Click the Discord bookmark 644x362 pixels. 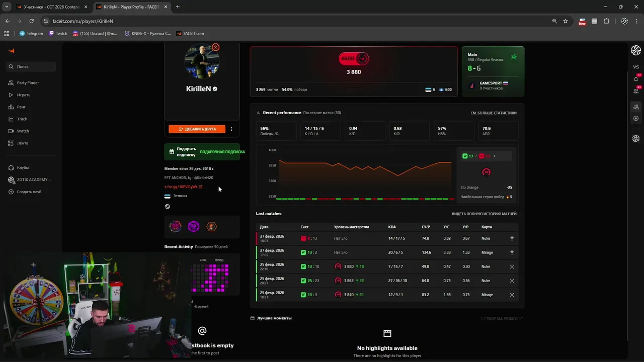(x=95, y=33)
